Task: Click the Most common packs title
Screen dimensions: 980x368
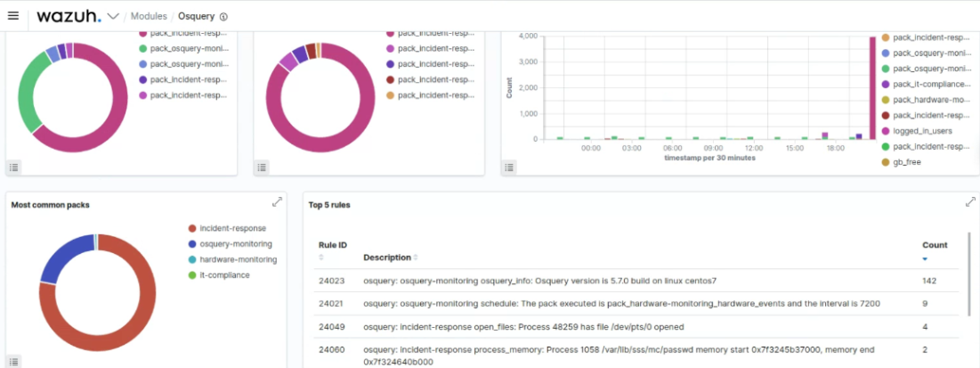Action: (50, 205)
